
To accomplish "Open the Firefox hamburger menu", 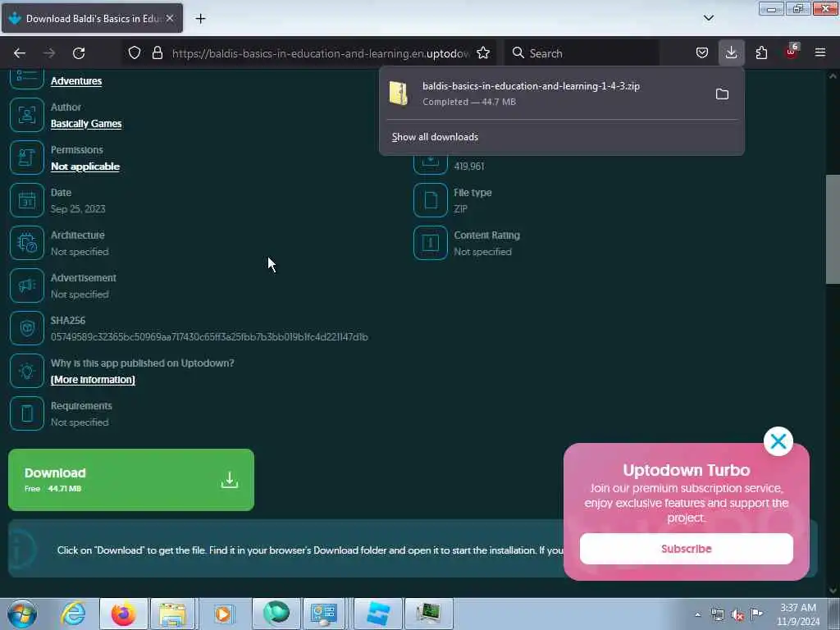I will click(x=820, y=53).
